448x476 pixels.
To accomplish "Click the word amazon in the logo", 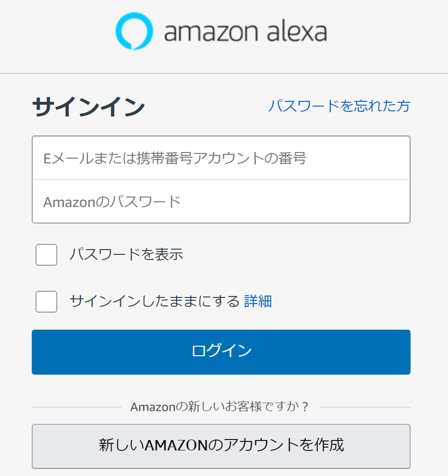I will pos(211,32).
